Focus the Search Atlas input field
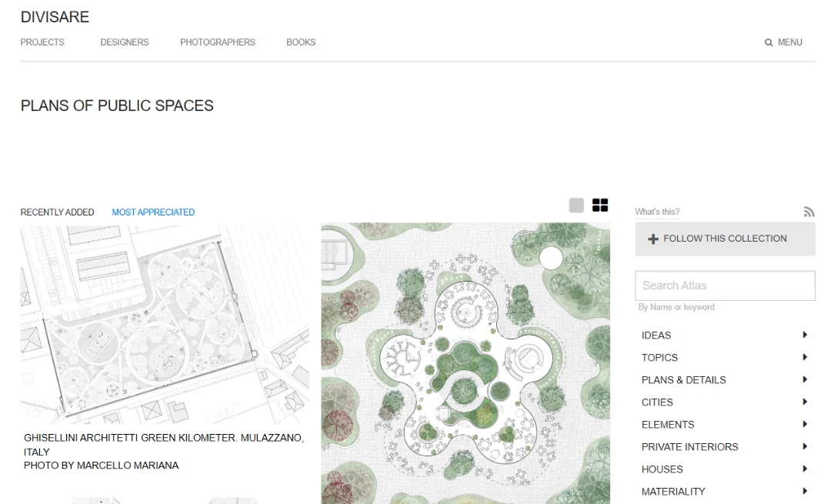This screenshot has height=504, width=831. (724, 285)
